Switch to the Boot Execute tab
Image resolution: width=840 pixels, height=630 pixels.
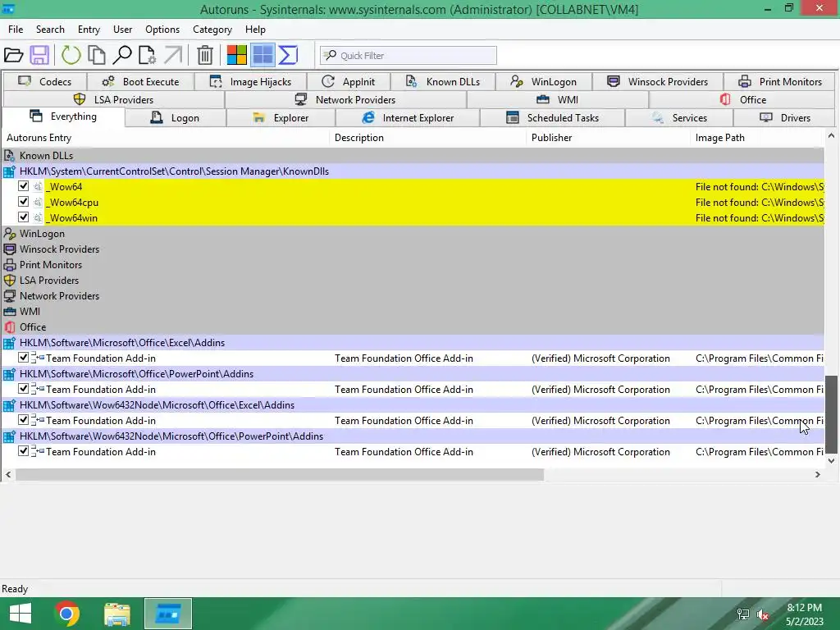point(141,81)
